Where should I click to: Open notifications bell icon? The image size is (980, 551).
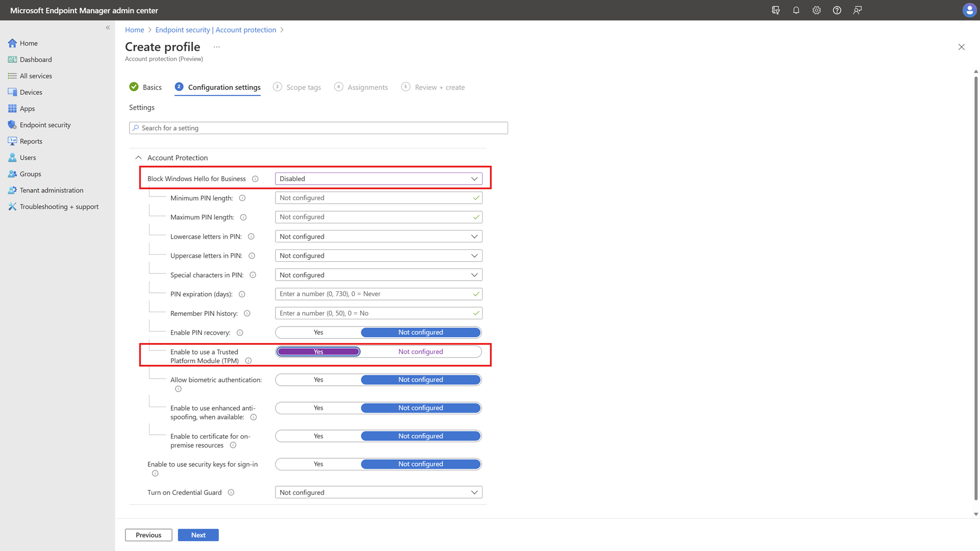pyautogui.click(x=796, y=10)
